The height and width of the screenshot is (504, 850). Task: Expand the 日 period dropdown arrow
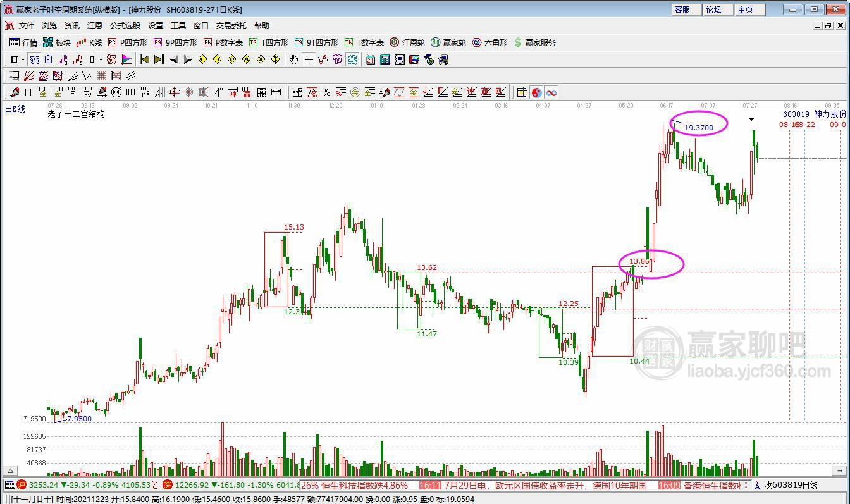click(x=23, y=59)
